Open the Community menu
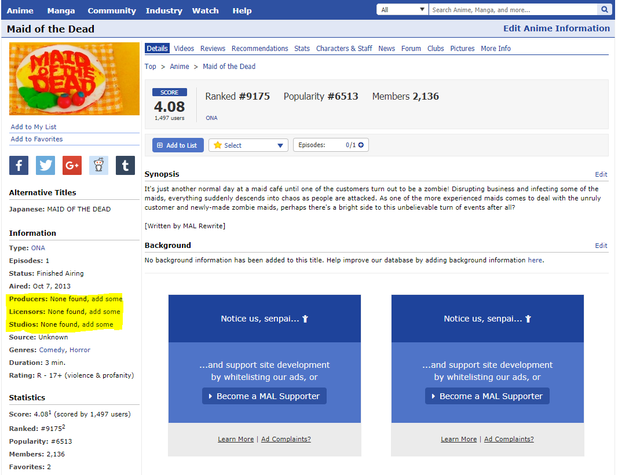The image size is (640, 475). (x=111, y=10)
